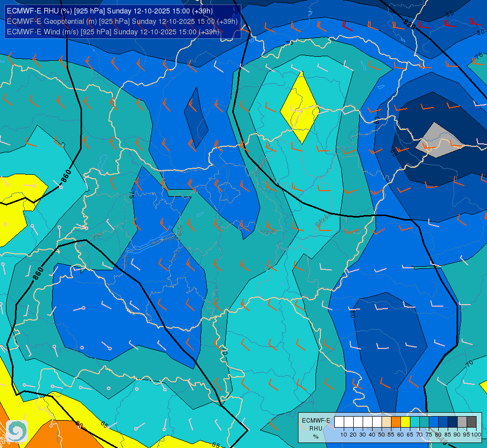487x448 pixels.
Task: Click the Békés county label on map
Action: [x=322, y=221]
